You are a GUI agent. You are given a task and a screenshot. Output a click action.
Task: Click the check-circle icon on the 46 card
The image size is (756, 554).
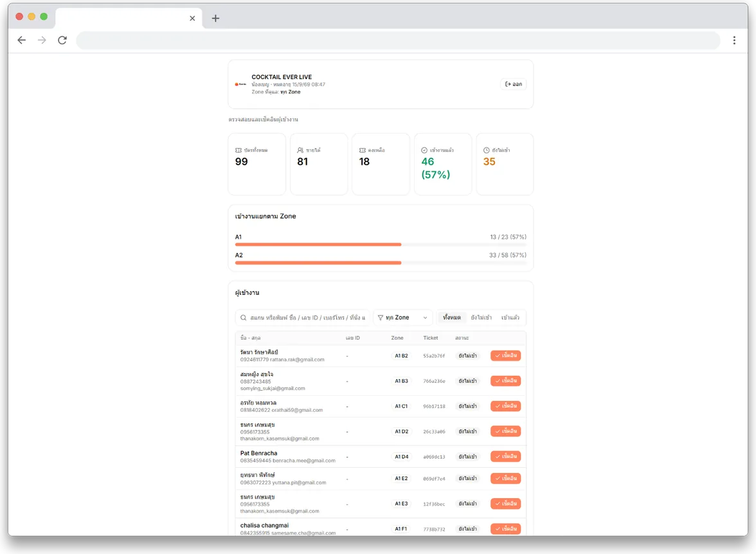pos(424,151)
